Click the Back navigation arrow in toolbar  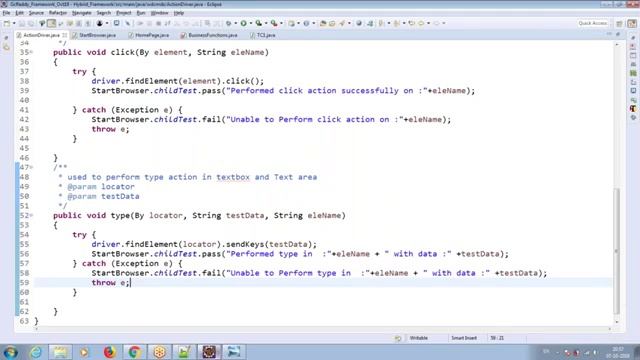(421, 23)
